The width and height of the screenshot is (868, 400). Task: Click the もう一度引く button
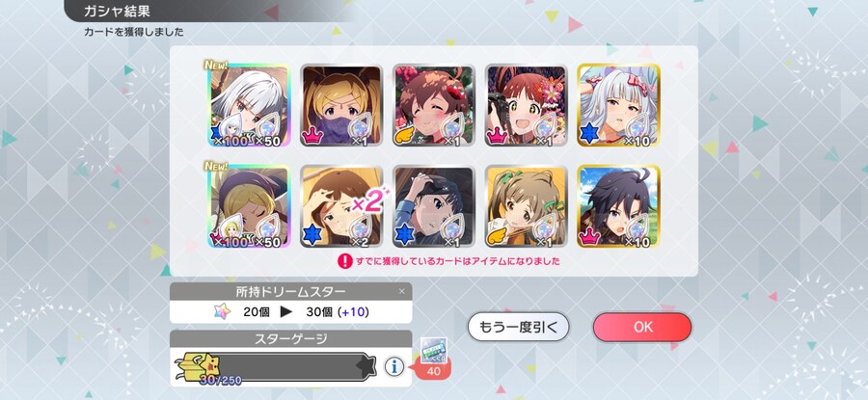[518, 327]
